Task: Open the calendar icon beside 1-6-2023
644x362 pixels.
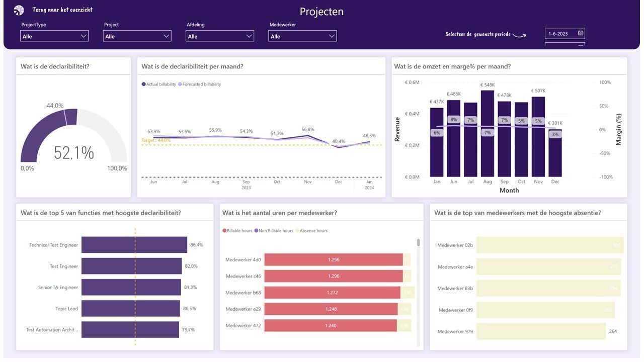Action: [580, 34]
